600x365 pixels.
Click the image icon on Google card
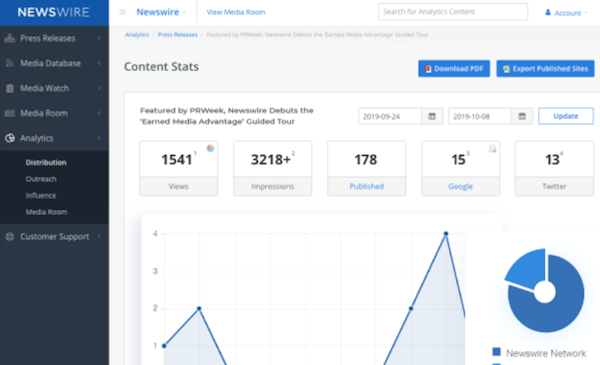[492, 148]
